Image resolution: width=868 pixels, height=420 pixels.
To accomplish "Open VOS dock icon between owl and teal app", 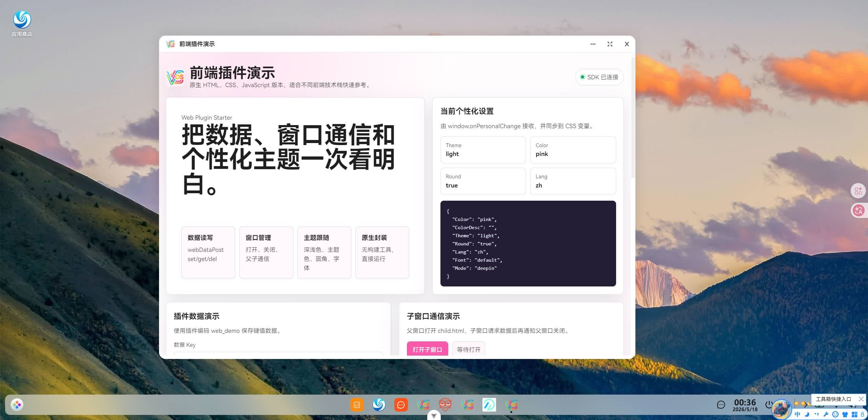I will [467, 405].
